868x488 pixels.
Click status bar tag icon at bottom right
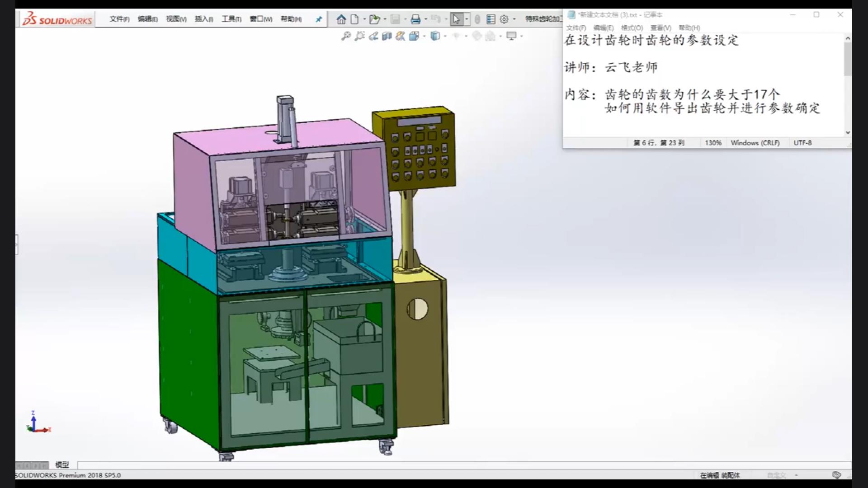(x=836, y=475)
